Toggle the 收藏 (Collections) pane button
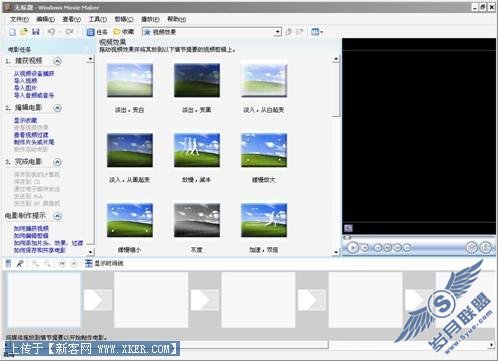Screen dimensions: 498x361 pos(124,32)
